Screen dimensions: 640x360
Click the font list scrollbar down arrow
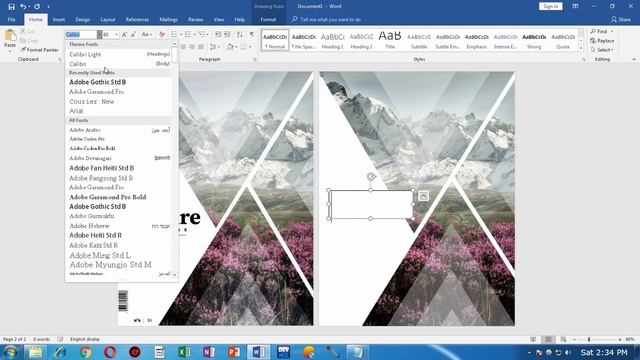click(175, 275)
